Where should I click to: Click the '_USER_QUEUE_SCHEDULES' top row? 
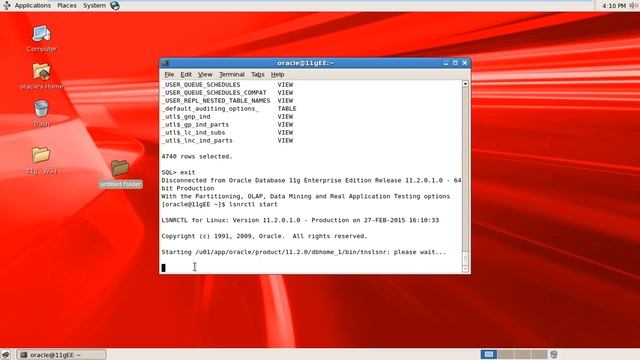(x=227, y=84)
